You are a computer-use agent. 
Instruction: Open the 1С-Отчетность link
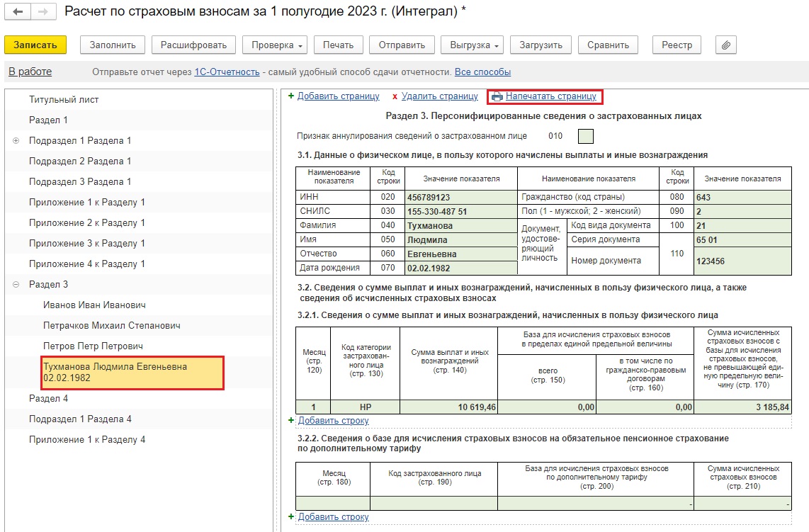(x=227, y=72)
